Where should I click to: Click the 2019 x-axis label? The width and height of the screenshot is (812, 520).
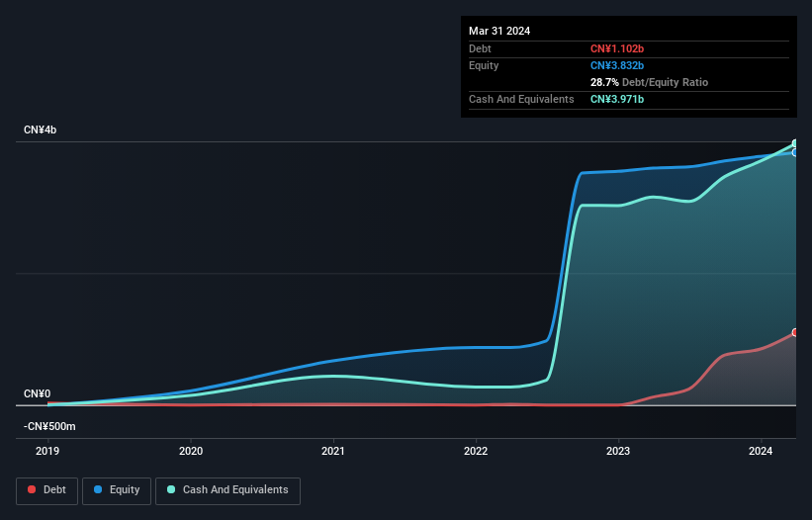[x=47, y=451]
